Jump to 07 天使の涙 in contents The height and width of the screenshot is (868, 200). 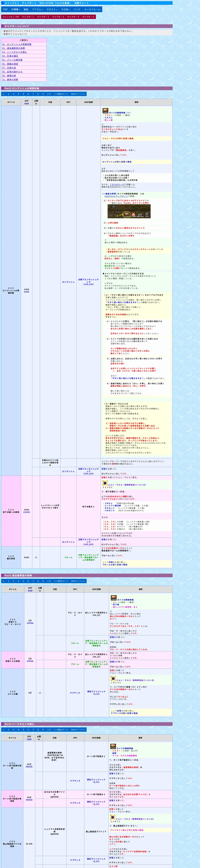[x=9, y=68]
